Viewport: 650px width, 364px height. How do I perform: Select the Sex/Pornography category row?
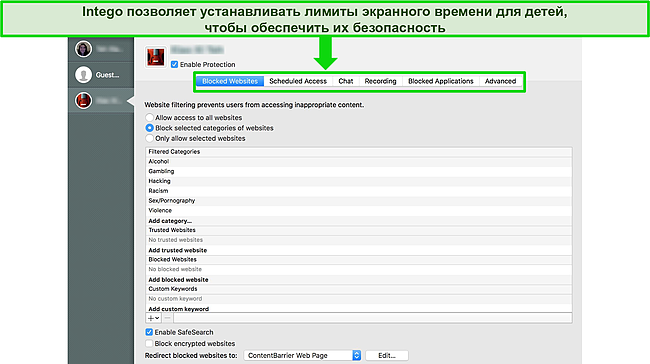click(x=359, y=201)
